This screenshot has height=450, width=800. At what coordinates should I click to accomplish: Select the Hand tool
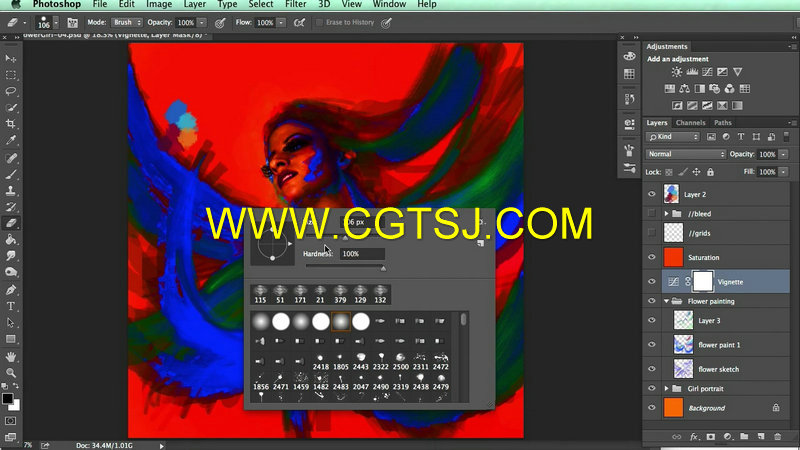[11, 357]
